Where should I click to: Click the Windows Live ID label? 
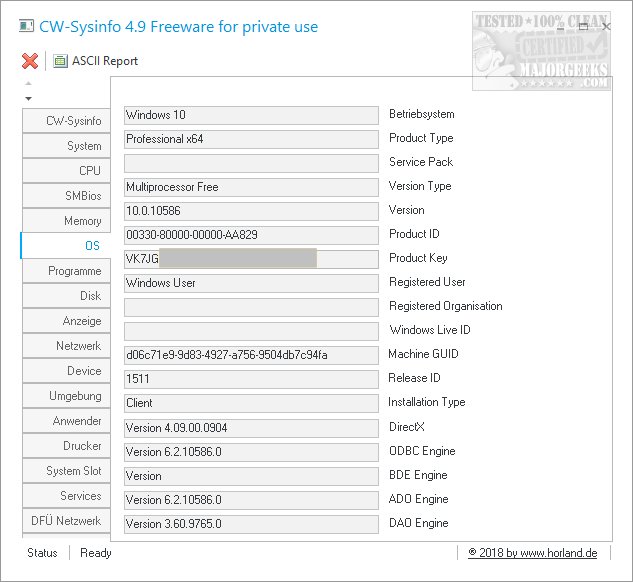point(430,330)
